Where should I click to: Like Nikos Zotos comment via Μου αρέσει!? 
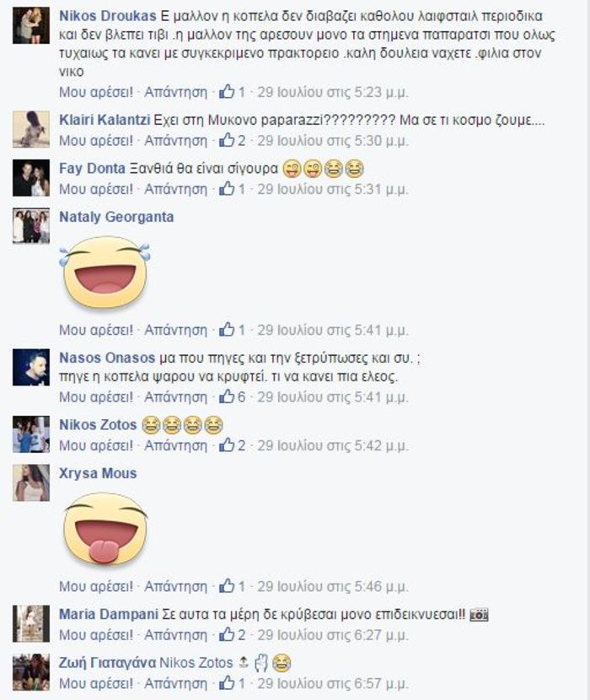coord(96,445)
